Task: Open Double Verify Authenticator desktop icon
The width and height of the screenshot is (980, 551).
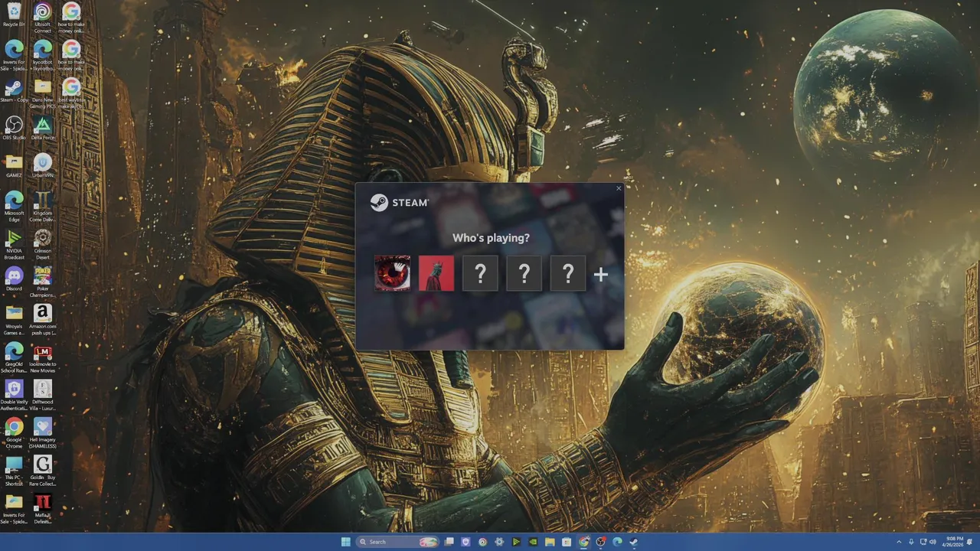Action: [14, 394]
